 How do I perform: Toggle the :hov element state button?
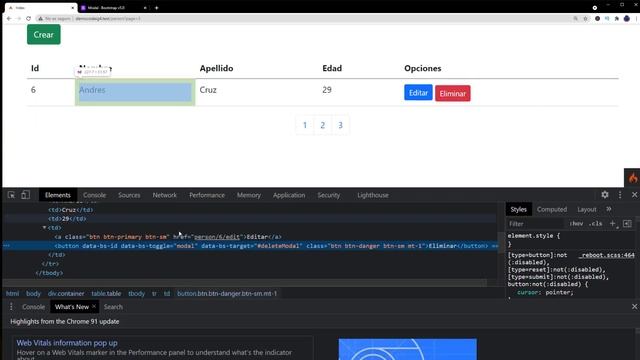(576, 224)
